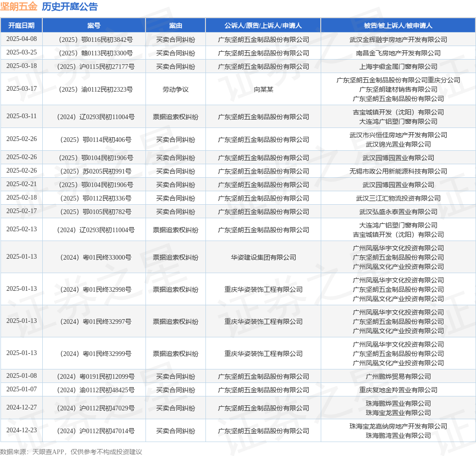
Task: Click defendant 武汉锦光置业有限公司
Action: tap(398, 144)
